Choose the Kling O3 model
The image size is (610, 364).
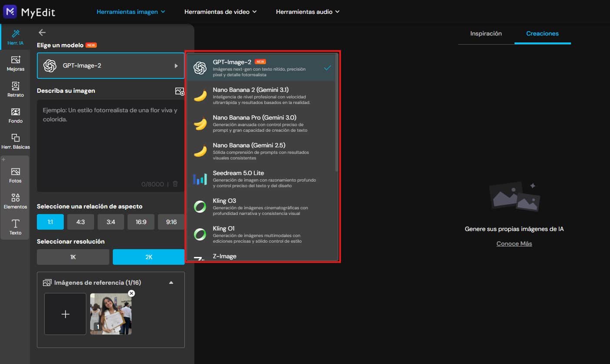tap(261, 207)
